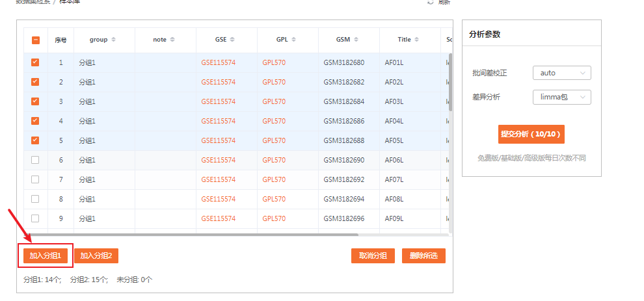This screenshot has width=644, height=301.
Task: Uncheck the checkbox for row 3
Action: pyautogui.click(x=35, y=101)
